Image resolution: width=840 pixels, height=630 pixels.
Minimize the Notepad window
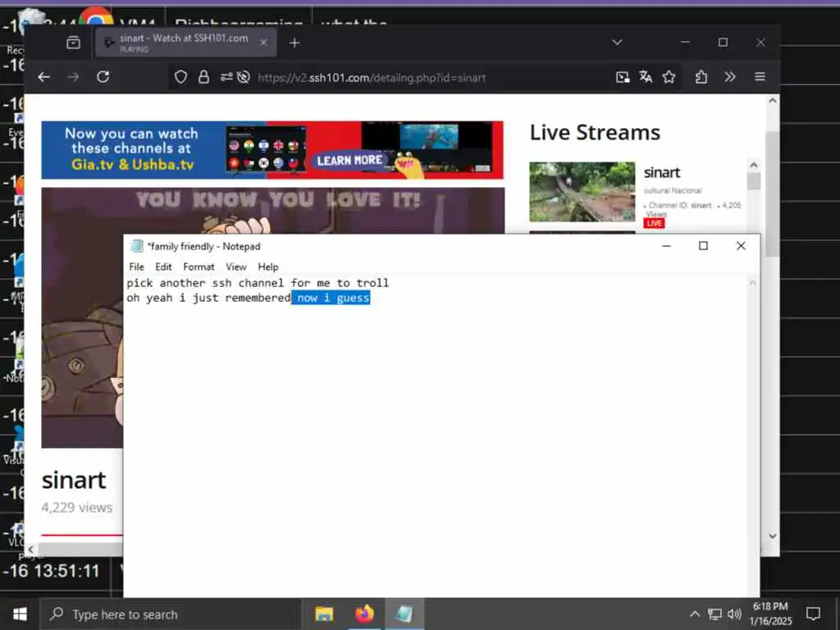[x=666, y=246]
